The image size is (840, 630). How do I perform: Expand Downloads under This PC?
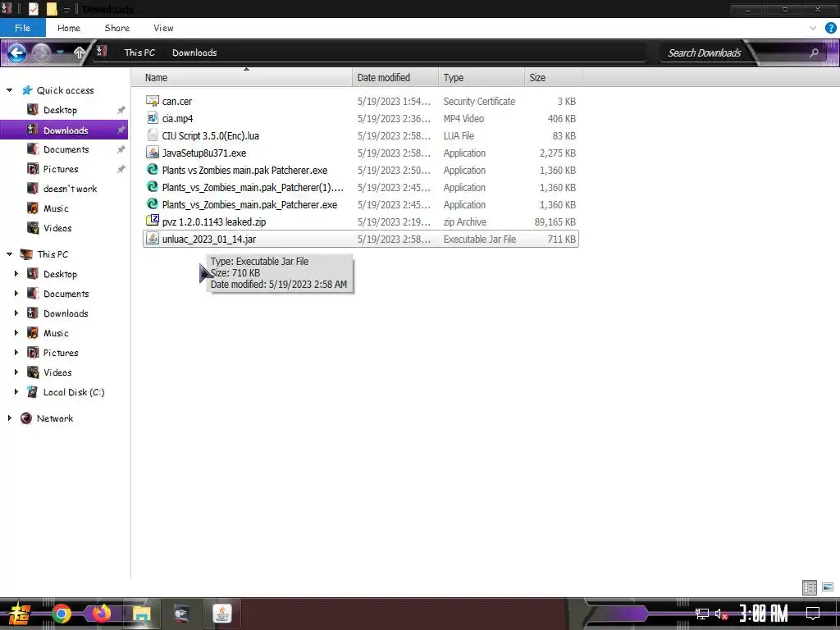click(16, 313)
